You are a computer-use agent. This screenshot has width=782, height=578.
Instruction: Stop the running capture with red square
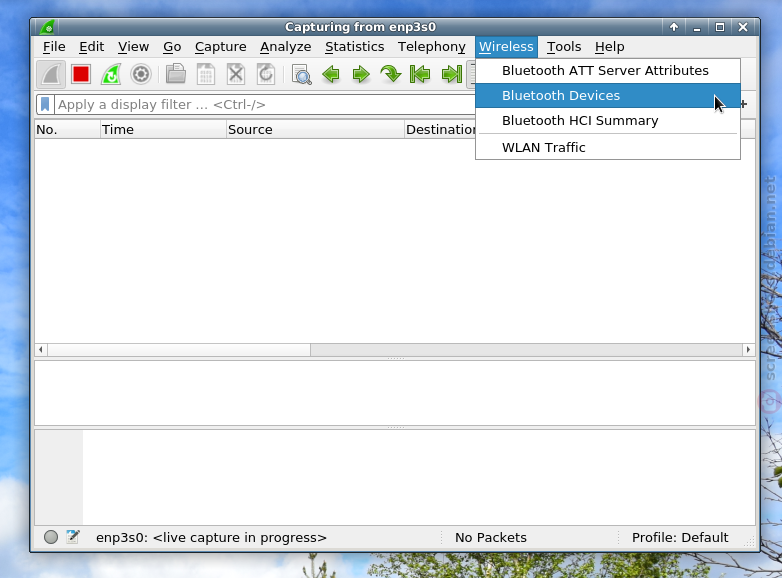[x=81, y=74]
